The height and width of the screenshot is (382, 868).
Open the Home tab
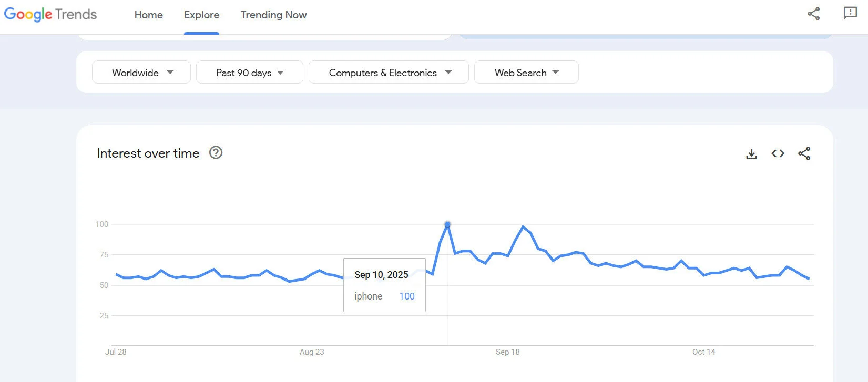tap(149, 15)
